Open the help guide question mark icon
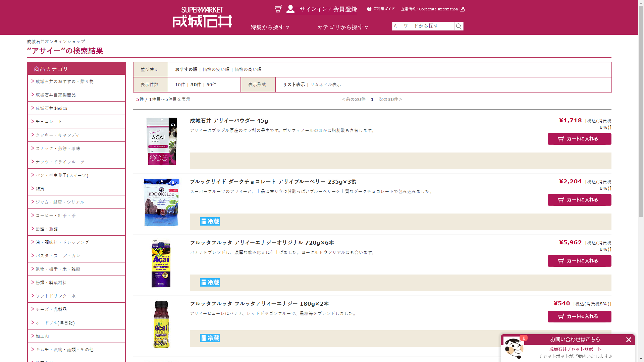This screenshot has height=362, width=644. (369, 9)
